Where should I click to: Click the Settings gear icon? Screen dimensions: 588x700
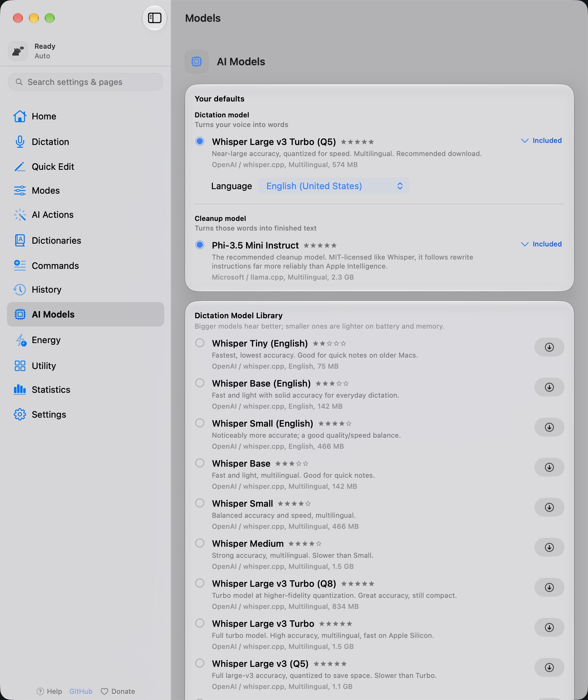click(20, 415)
